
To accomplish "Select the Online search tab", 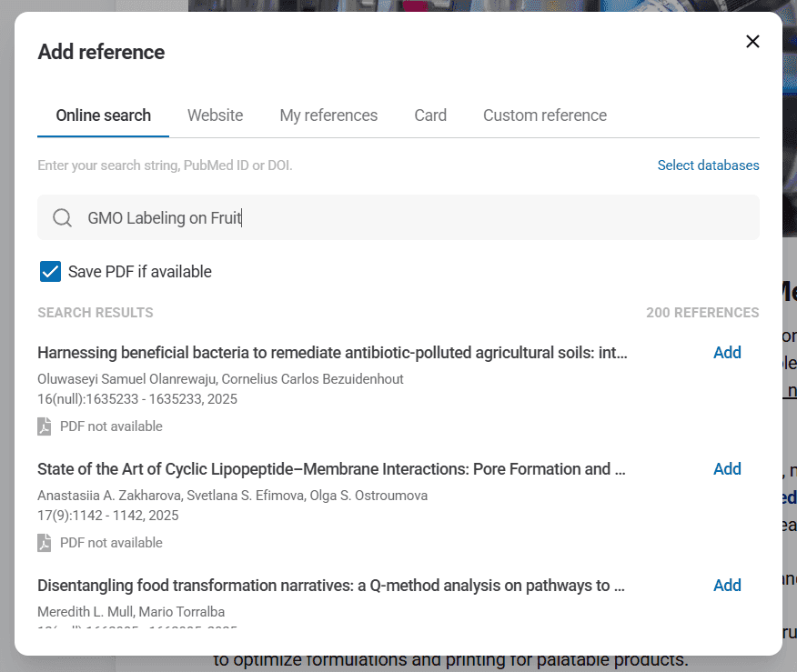I will point(104,115).
